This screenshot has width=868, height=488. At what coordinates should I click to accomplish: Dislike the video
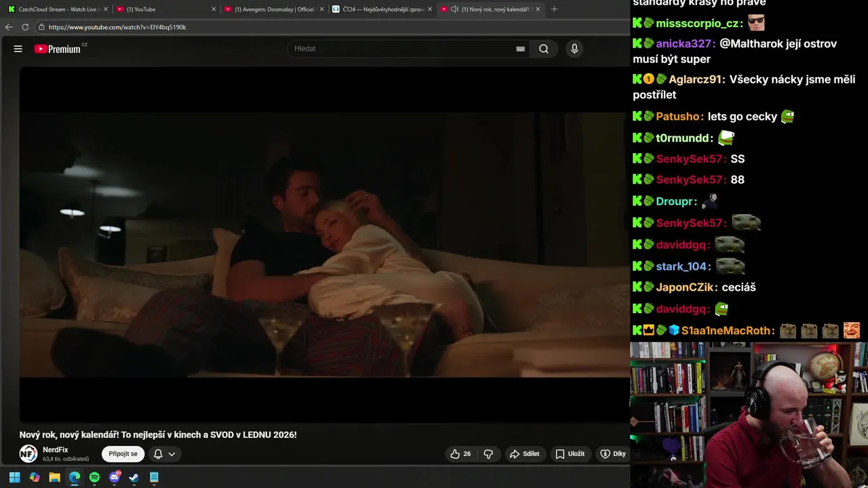tap(488, 454)
